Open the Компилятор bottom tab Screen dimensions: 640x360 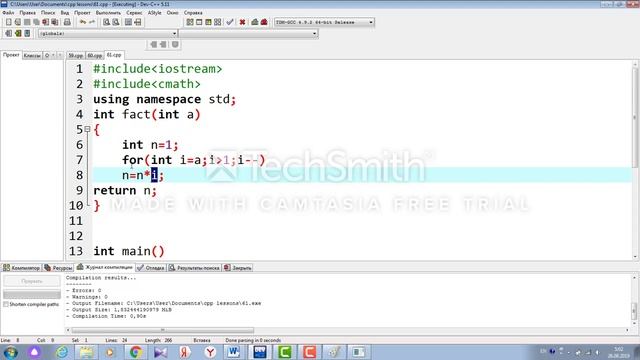[22, 268]
